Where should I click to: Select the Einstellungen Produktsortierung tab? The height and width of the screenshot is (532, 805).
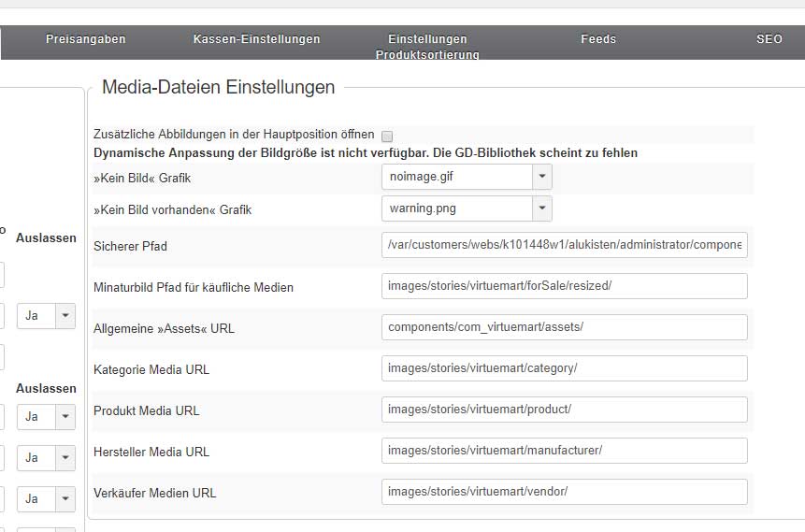point(427,47)
